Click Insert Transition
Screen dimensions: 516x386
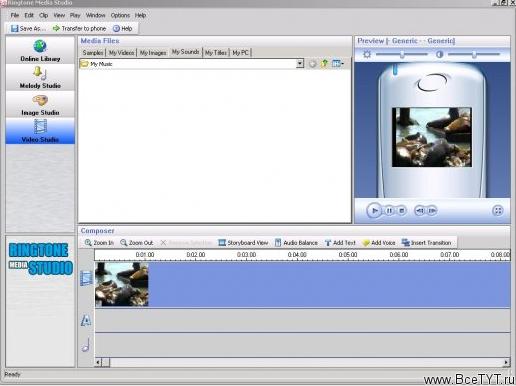click(427, 243)
